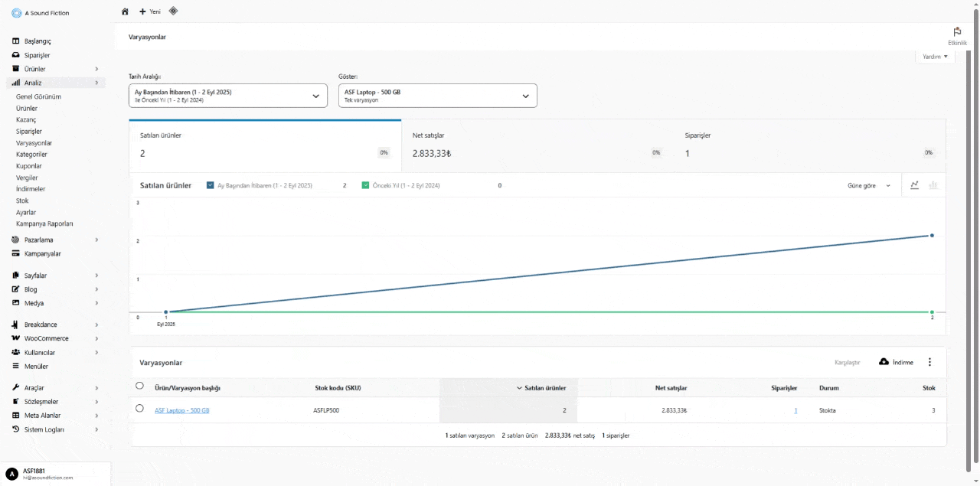Open the three-dot table options menu
This screenshot has height=486, width=980.
pos(930,362)
